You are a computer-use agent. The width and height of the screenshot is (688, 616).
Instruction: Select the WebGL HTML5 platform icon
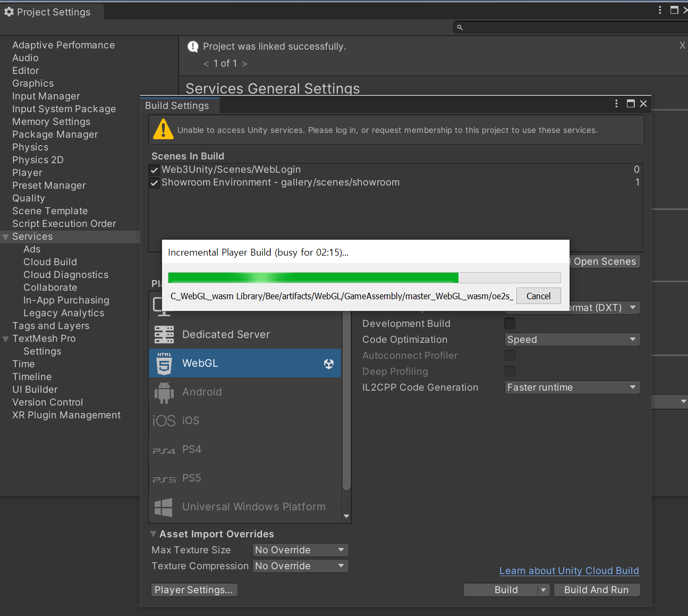click(164, 364)
